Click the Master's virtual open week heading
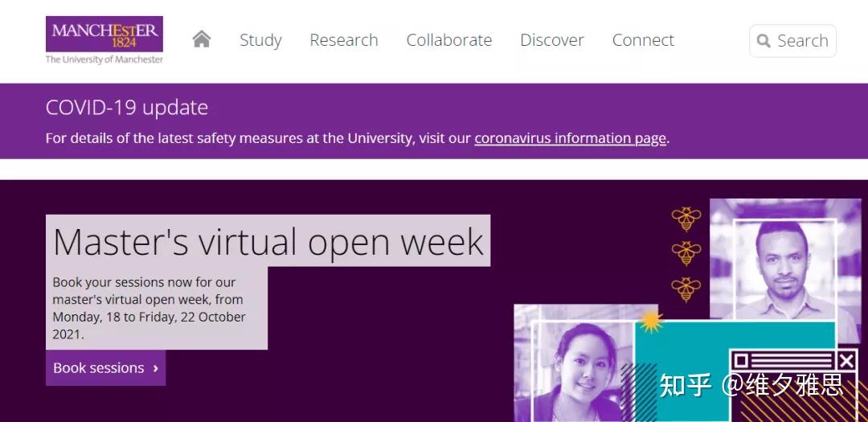 click(268, 241)
